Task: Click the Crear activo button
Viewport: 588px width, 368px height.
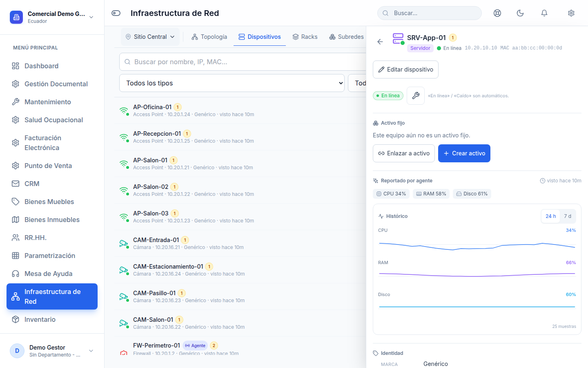Action: [464, 153]
